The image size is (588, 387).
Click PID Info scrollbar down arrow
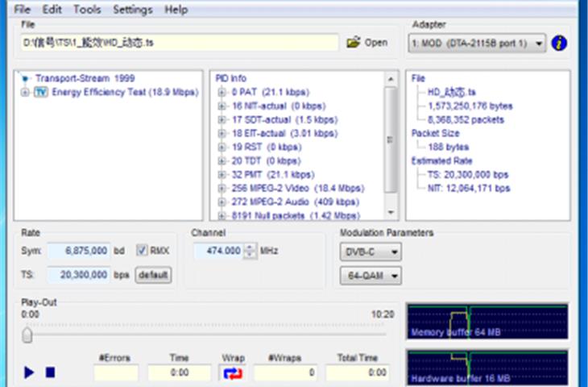391,213
